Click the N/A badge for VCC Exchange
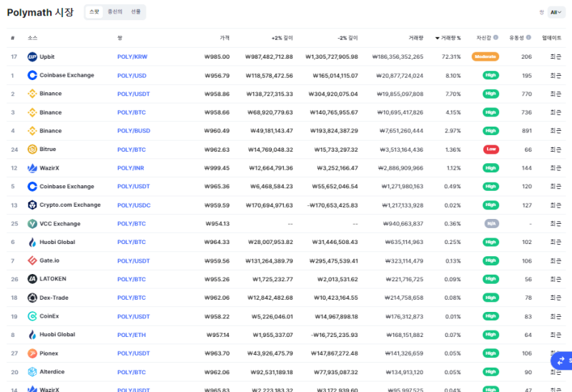572x392 pixels. [491, 223]
